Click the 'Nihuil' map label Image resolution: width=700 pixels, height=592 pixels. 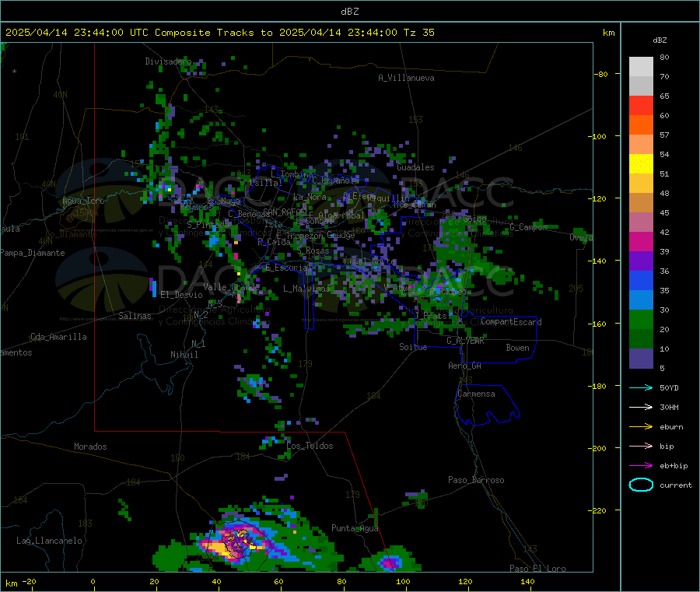tap(184, 355)
